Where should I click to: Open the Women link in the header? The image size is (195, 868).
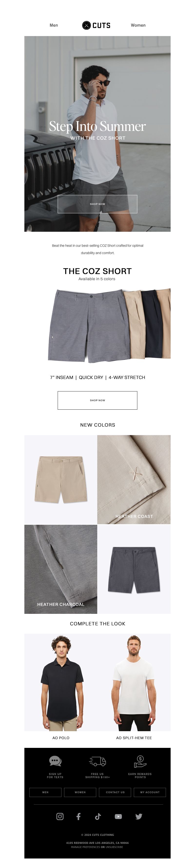coord(138,25)
